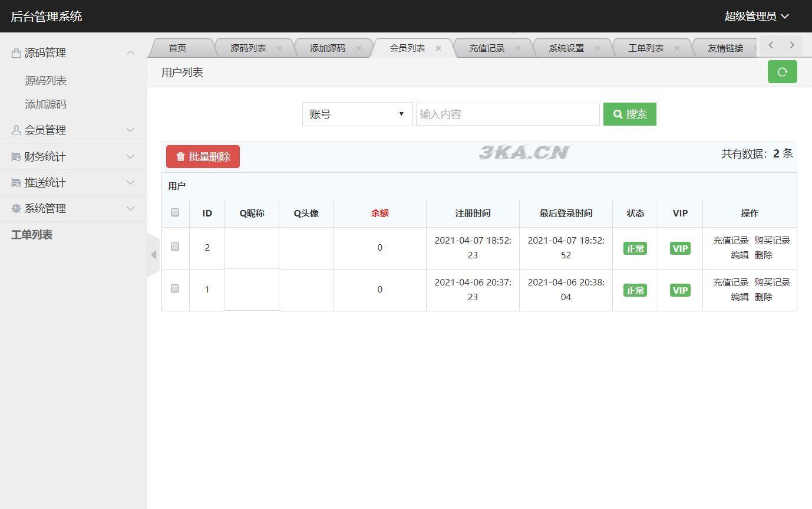Check the checkbox for user ID 2

[175, 247]
